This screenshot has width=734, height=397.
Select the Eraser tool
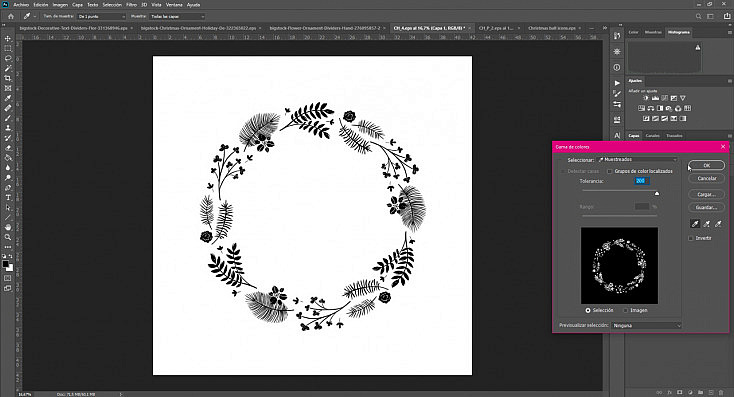coord(8,148)
